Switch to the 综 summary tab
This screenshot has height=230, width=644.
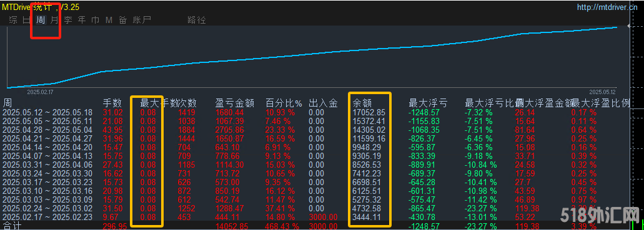(x=13, y=20)
